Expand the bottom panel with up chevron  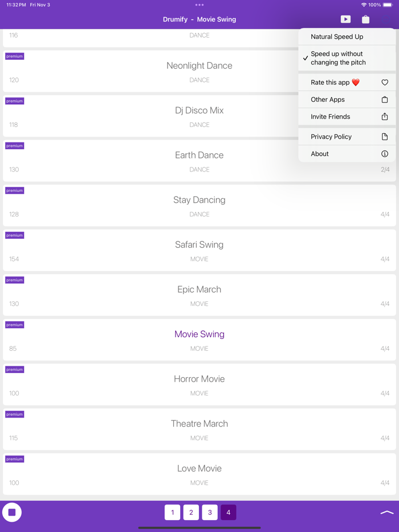(387, 512)
